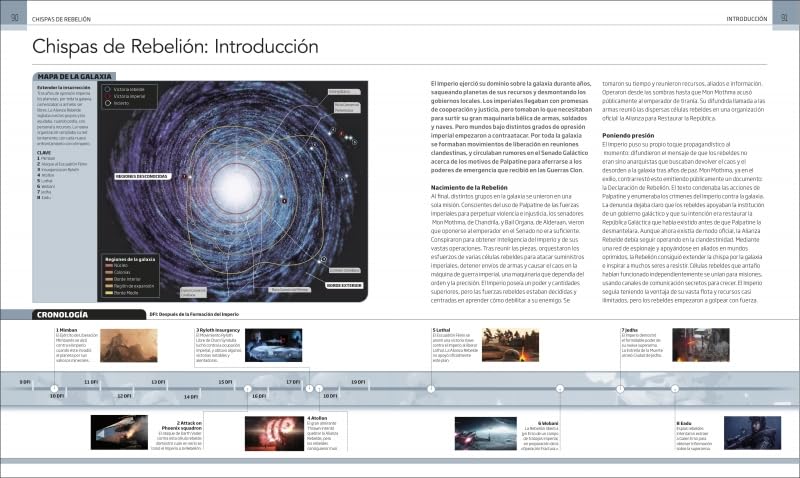This screenshot has width=800, height=478.
Task: Open the Mimban event thumbnail image
Action: point(128,344)
